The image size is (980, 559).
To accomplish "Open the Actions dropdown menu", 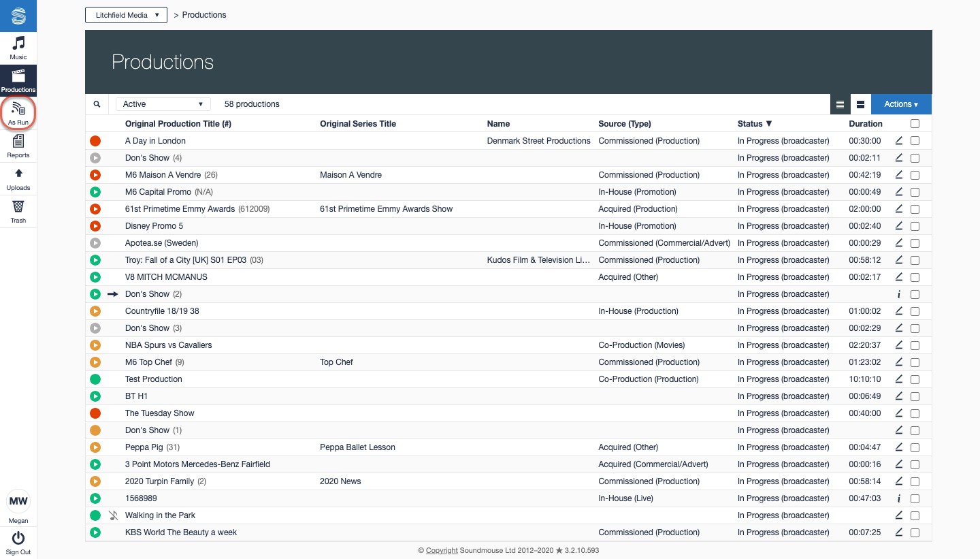I will [901, 104].
